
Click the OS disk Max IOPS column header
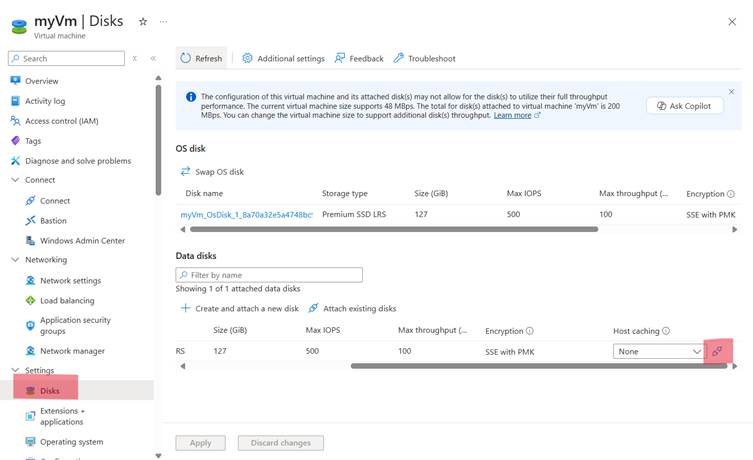coord(523,194)
